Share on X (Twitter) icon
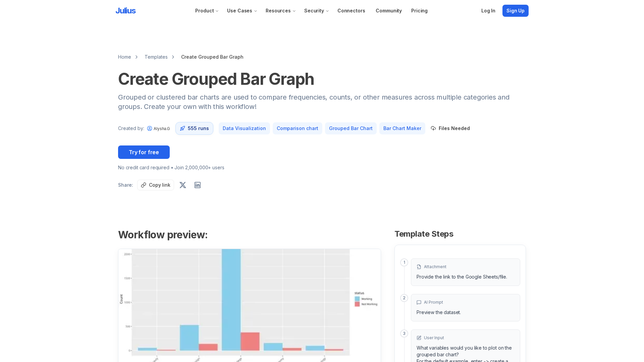Screen dimensions: 644x362 pyautogui.click(x=183, y=185)
